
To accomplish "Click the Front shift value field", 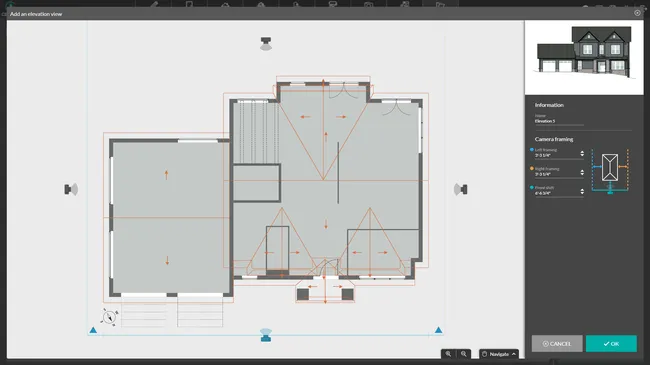I will (x=556, y=193).
